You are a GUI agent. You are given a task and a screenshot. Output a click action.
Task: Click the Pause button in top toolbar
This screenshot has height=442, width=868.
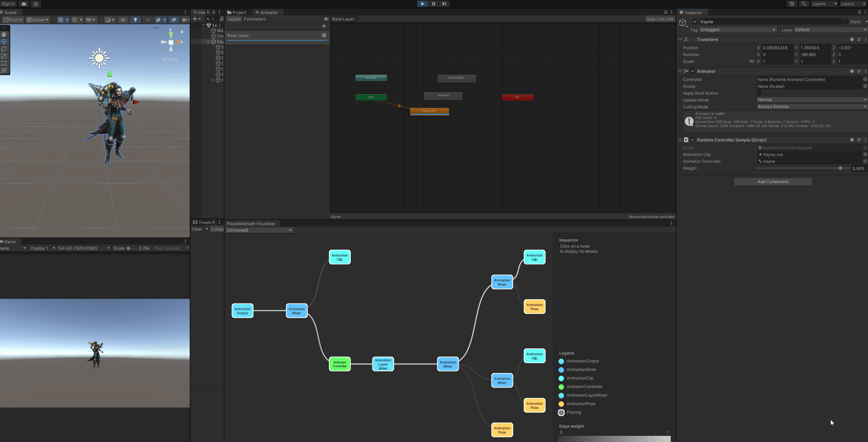(433, 4)
